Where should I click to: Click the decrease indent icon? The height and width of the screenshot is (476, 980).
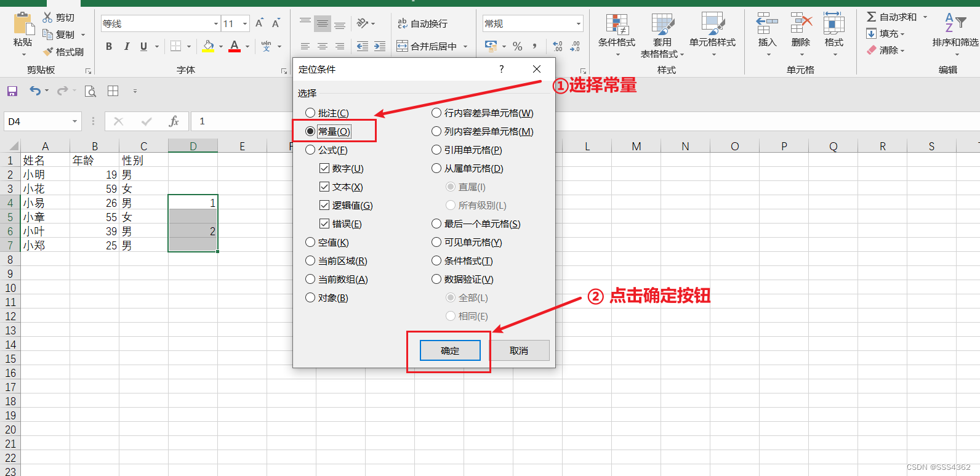pyautogui.click(x=363, y=46)
